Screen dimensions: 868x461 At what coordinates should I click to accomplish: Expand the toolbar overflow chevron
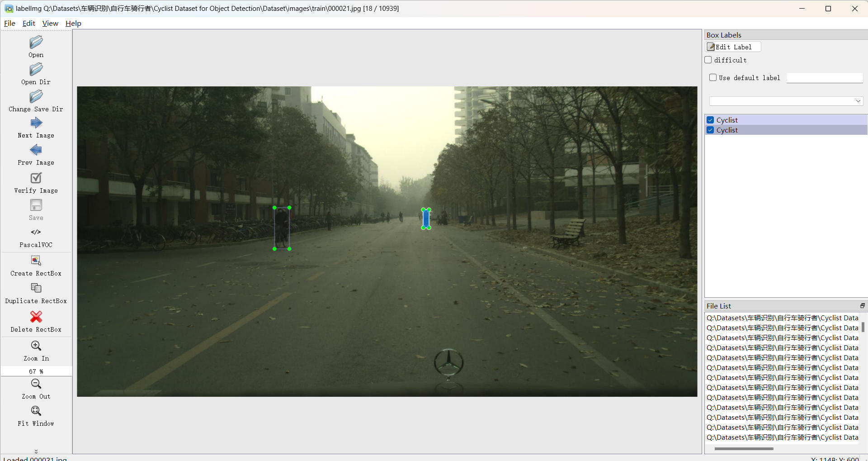tap(36, 451)
